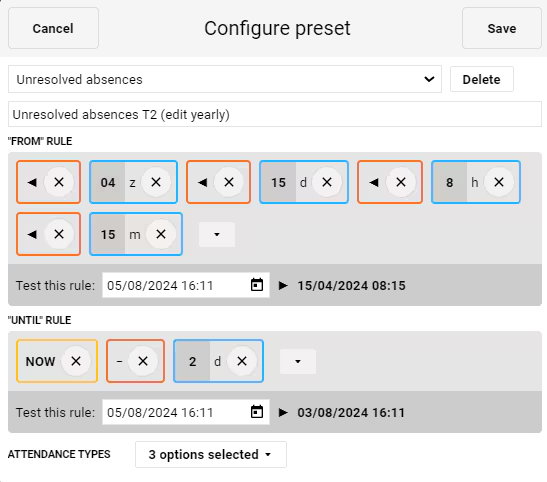Expand the Unresolved absences preset selector
547x482 pixels.
point(225,79)
